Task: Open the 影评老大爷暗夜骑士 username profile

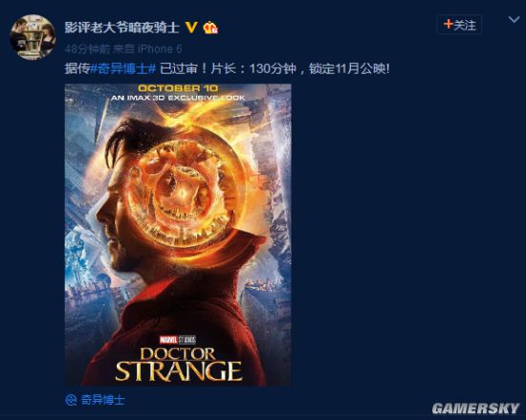Action: coord(122,27)
